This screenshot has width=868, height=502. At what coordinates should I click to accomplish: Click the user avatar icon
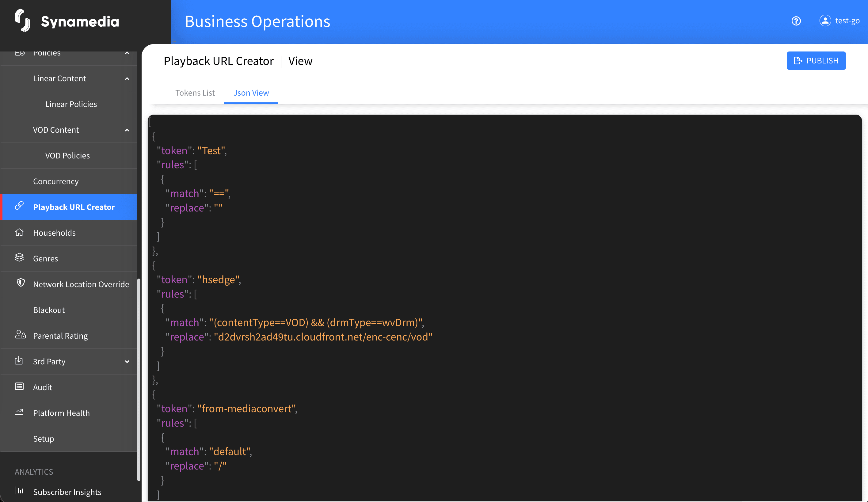pyautogui.click(x=825, y=21)
